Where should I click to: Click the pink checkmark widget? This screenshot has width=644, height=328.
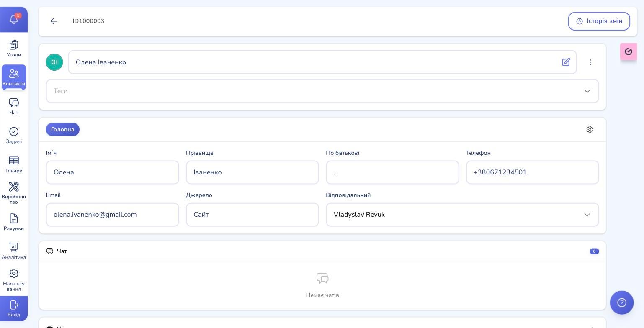(x=629, y=51)
